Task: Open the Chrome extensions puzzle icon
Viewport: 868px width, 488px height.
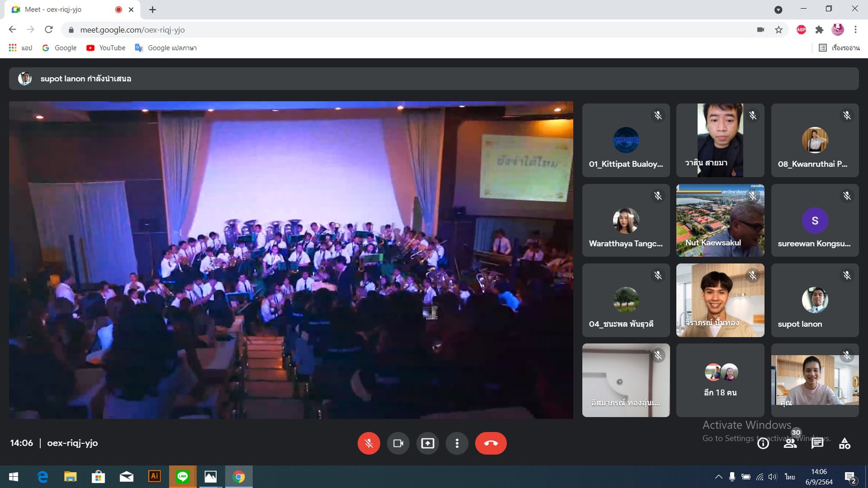Action: pos(819,30)
